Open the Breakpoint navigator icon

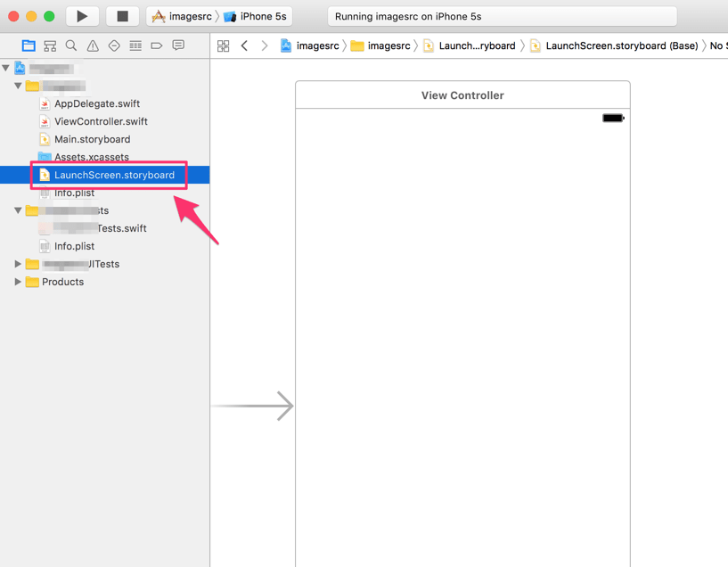tap(157, 45)
